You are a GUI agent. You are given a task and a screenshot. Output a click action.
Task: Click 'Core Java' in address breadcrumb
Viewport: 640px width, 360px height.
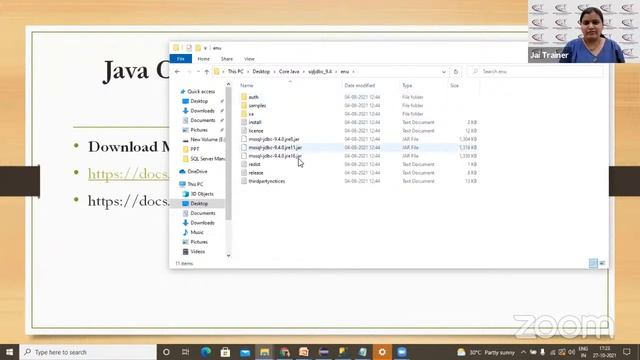point(289,71)
